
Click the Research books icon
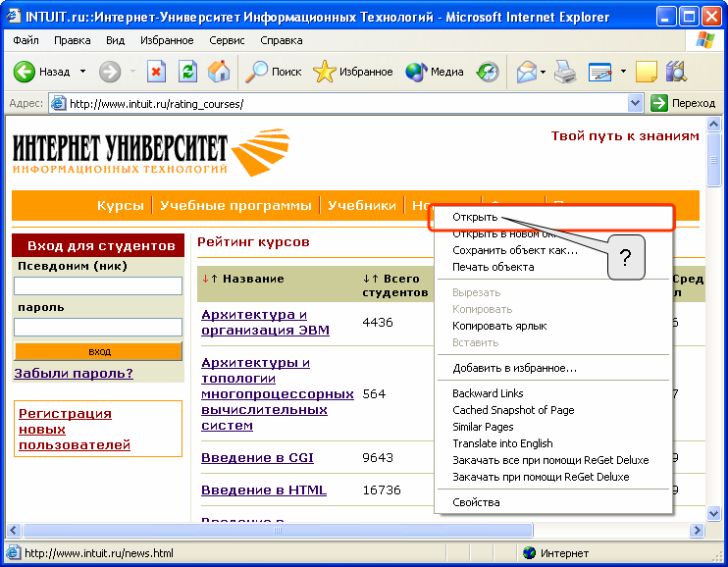pyautogui.click(x=676, y=72)
